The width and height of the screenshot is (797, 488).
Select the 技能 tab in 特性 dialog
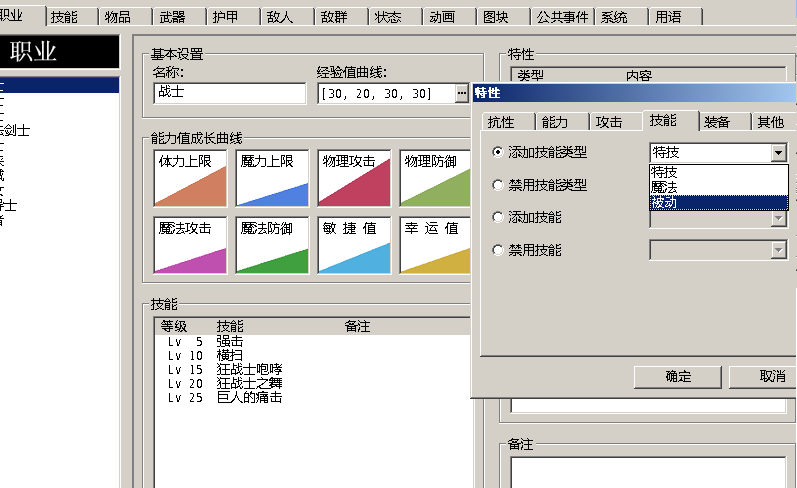pyautogui.click(x=670, y=120)
